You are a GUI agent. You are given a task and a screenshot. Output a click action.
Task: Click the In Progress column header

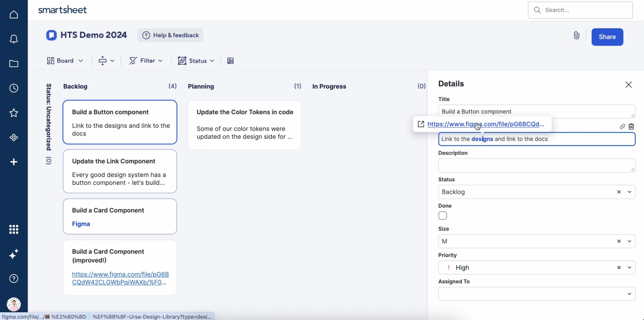[329, 86]
